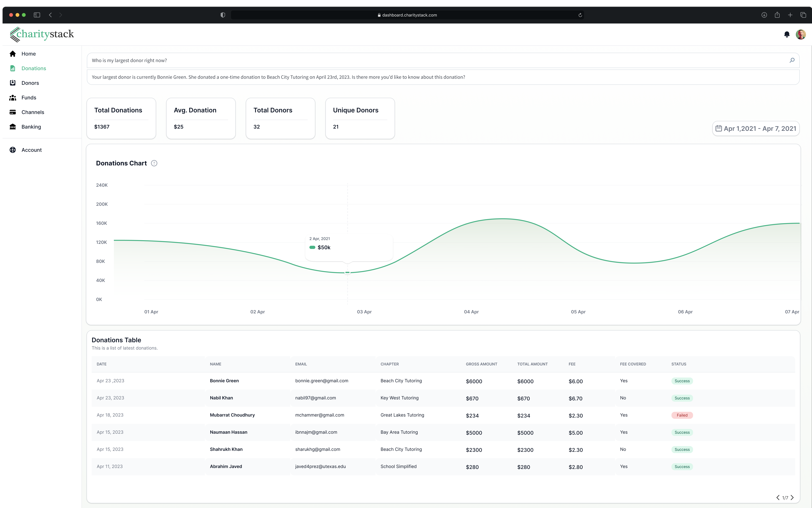
Task: Go to the next table page arrow
Action: point(792,498)
